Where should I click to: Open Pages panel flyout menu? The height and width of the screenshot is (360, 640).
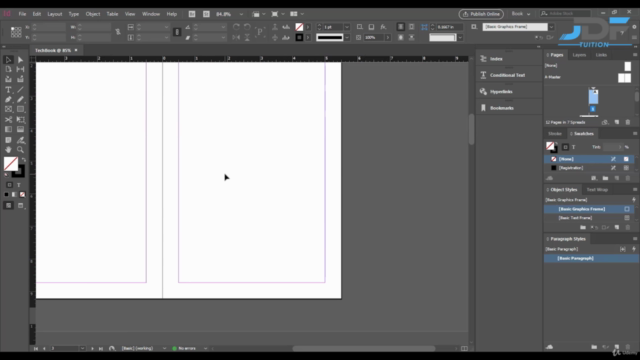point(635,55)
